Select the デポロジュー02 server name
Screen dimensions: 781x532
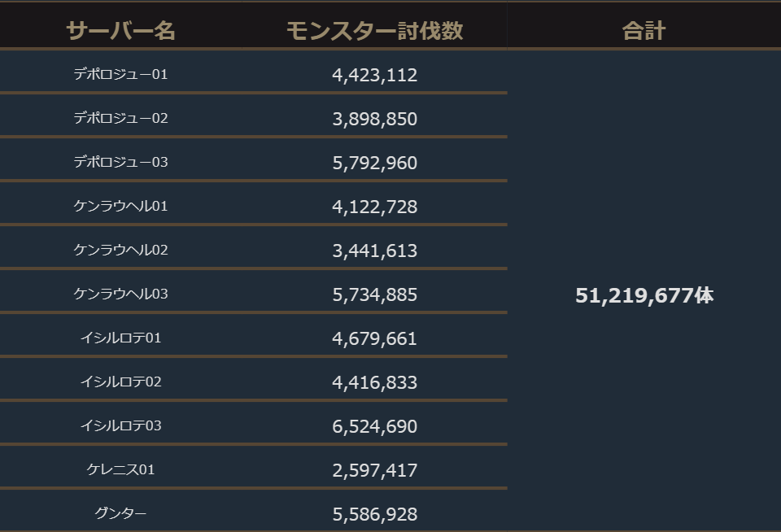(x=120, y=119)
